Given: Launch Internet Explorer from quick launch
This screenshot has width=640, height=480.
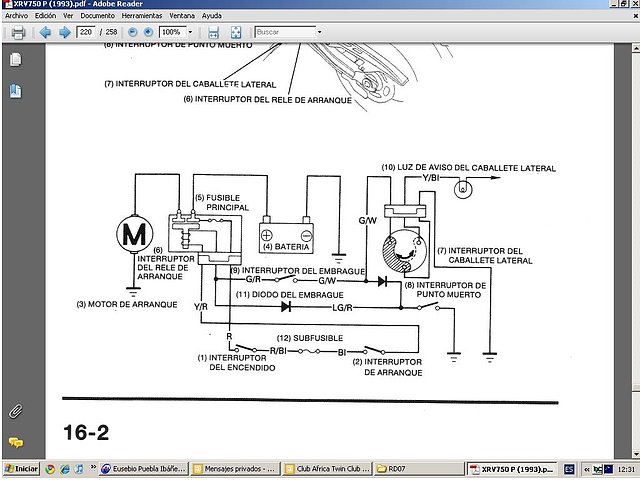Looking at the screenshot, I should click(x=65, y=469).
